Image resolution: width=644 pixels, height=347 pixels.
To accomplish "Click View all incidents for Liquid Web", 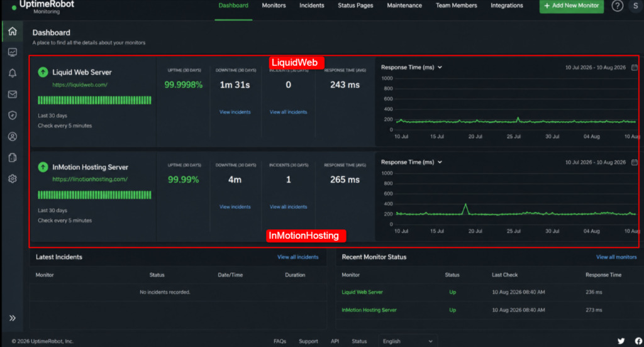I will coord(288,112).
